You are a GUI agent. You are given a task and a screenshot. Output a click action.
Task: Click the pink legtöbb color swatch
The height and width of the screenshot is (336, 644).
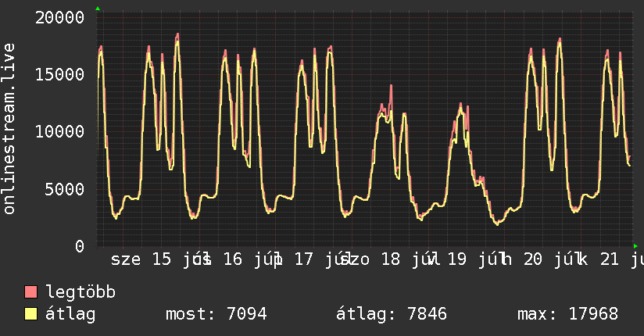pos(30,291)
